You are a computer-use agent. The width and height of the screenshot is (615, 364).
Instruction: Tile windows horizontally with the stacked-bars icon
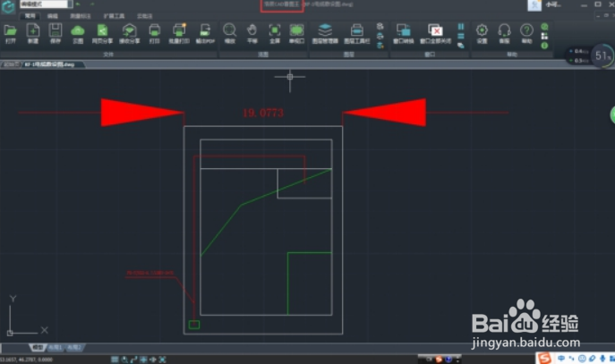(x=461, y=36)
